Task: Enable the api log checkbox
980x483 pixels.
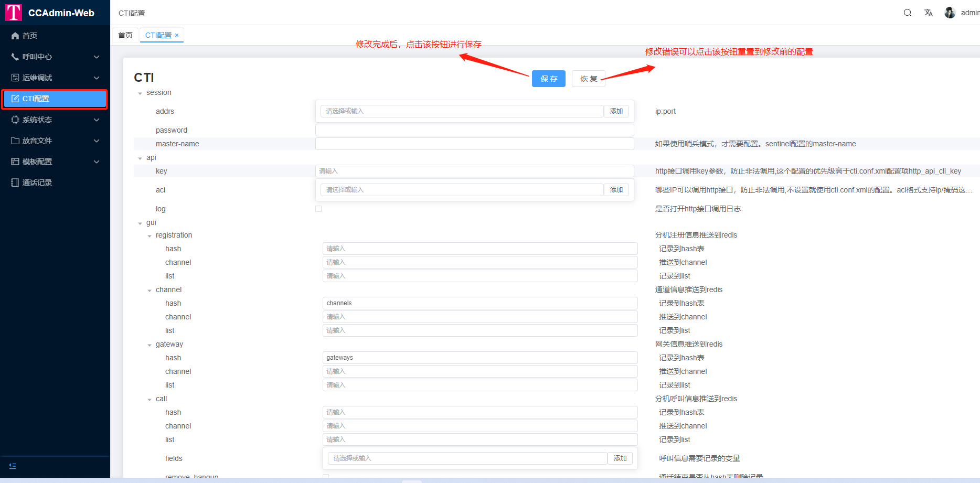Action: pyautogui.click(x=318, y=209)
